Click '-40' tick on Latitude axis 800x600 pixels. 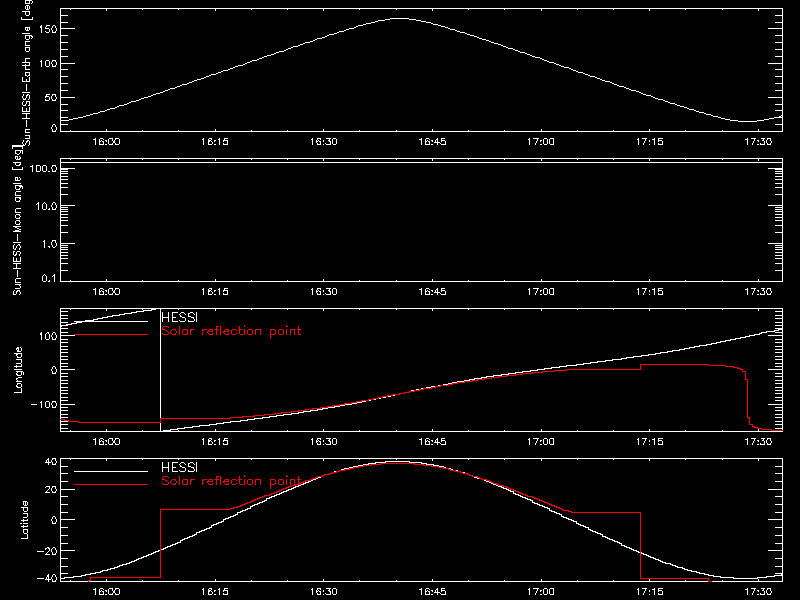click(48, 578)
